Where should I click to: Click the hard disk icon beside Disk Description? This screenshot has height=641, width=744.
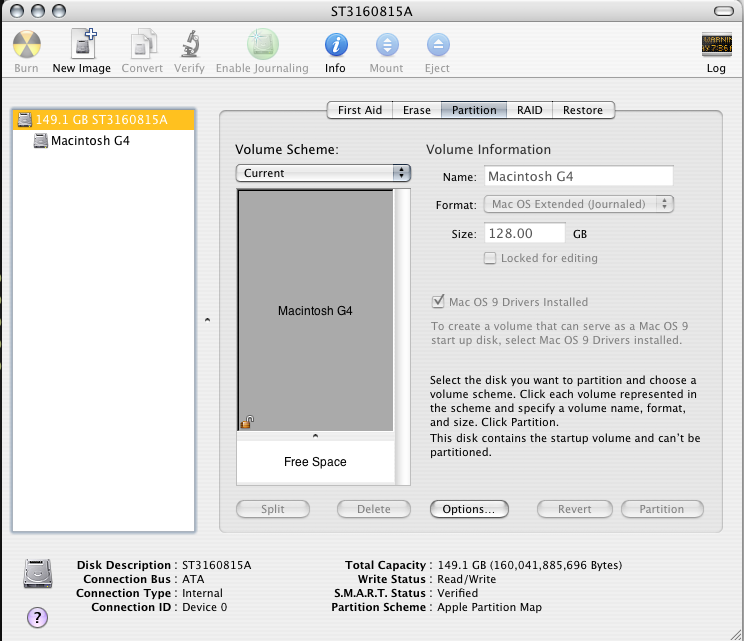point(38,574)
